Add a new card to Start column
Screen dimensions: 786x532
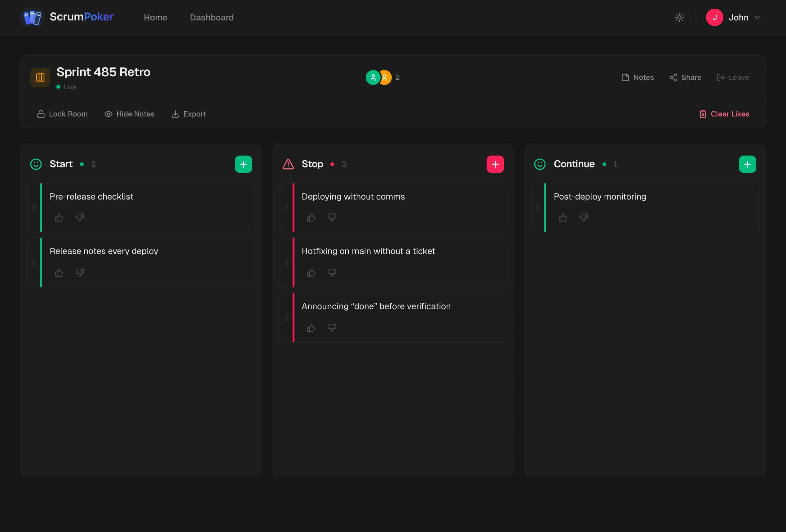pos(243,164)
